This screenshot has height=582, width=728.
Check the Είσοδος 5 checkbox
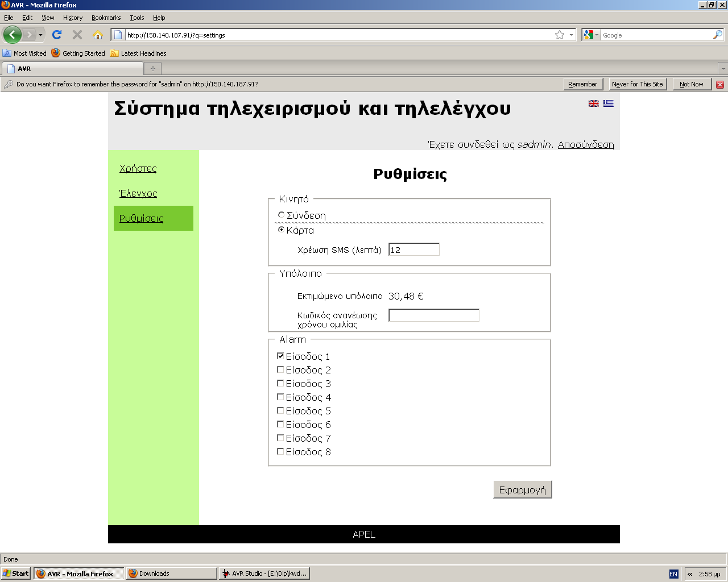point(280,410)
